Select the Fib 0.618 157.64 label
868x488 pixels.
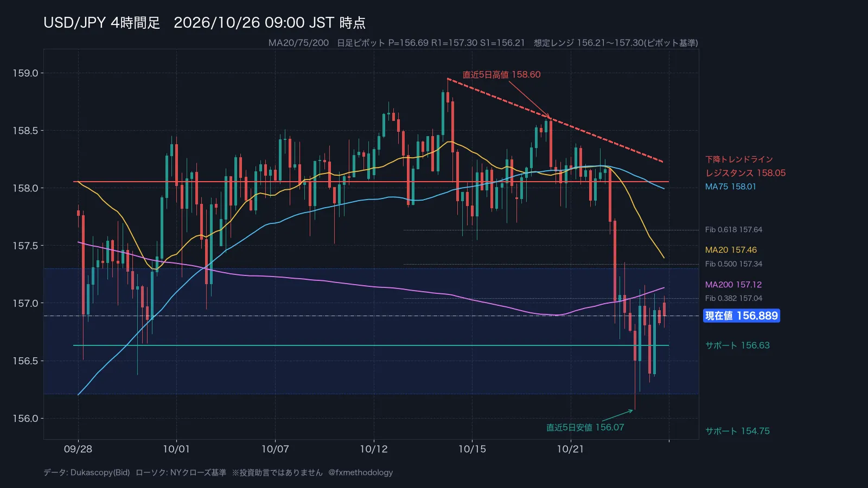coord(733,230)
